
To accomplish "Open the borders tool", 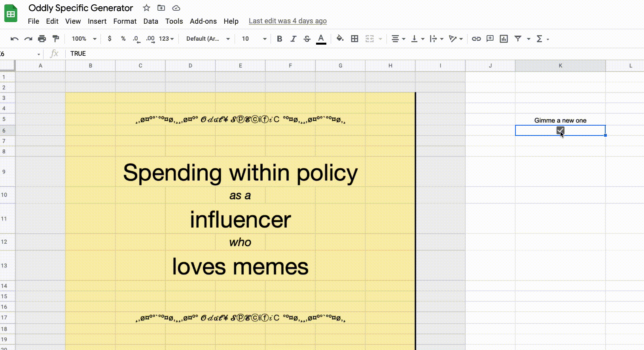I will 355,39.
